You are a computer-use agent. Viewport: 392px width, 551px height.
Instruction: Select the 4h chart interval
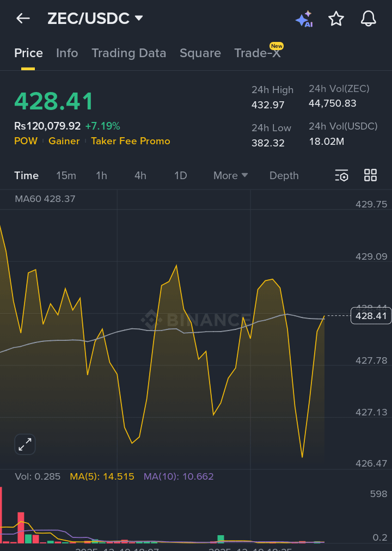tap(140, 175)
